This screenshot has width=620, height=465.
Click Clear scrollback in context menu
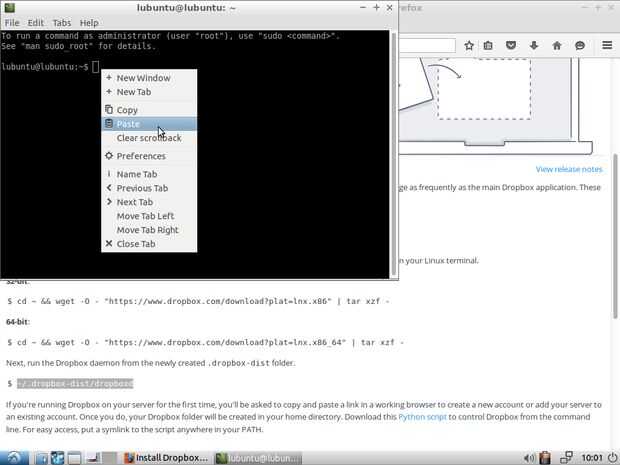(x=149, y=138)
